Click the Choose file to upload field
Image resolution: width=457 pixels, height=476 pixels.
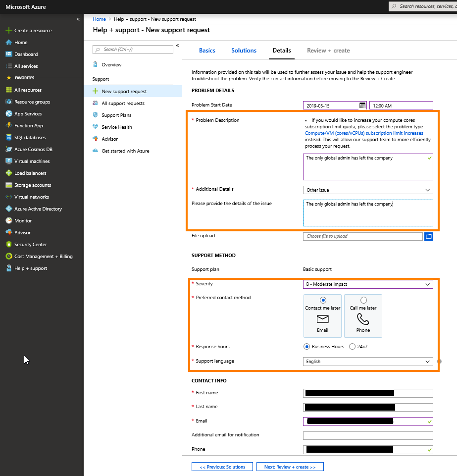pos(362,236)
